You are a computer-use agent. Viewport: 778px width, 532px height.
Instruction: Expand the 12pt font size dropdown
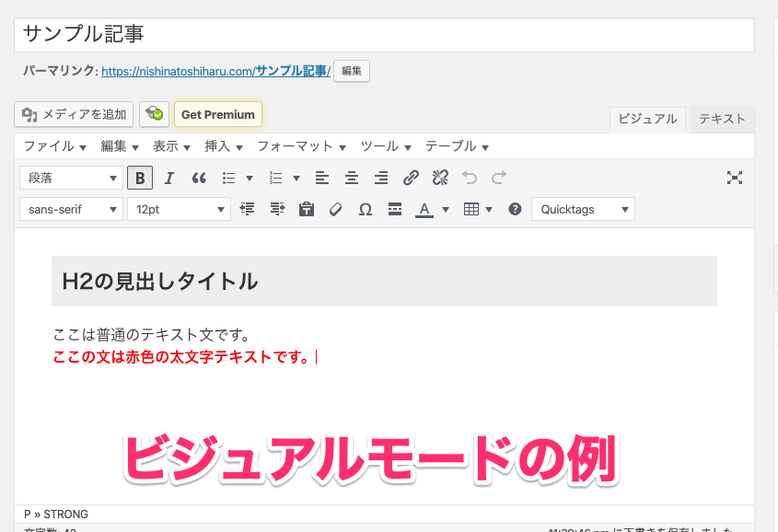pyautogui.click(x=179, y=209)
